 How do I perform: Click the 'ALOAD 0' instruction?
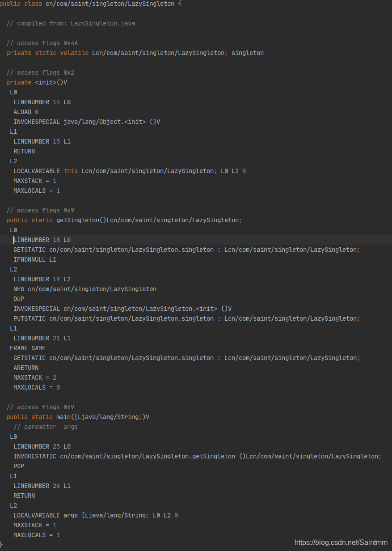tap(26, 112)
